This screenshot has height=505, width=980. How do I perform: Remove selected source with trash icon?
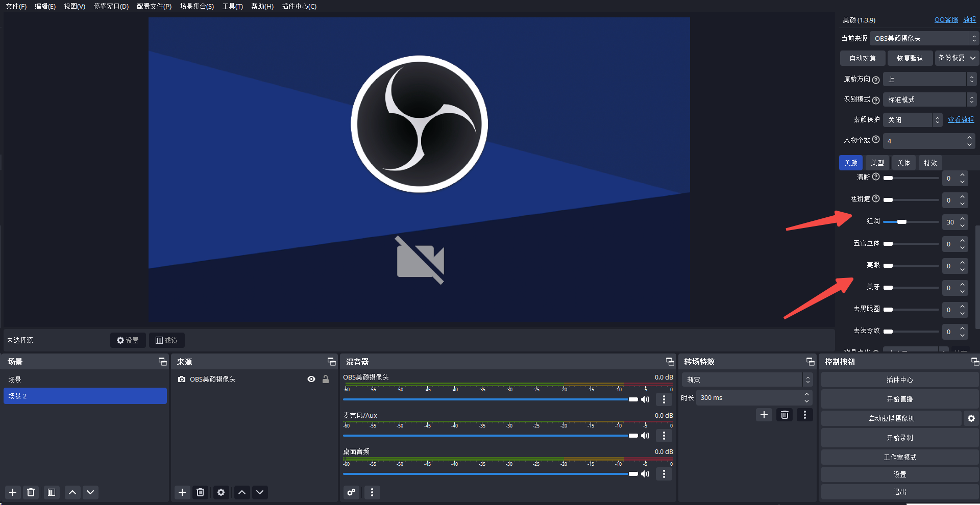200,492
